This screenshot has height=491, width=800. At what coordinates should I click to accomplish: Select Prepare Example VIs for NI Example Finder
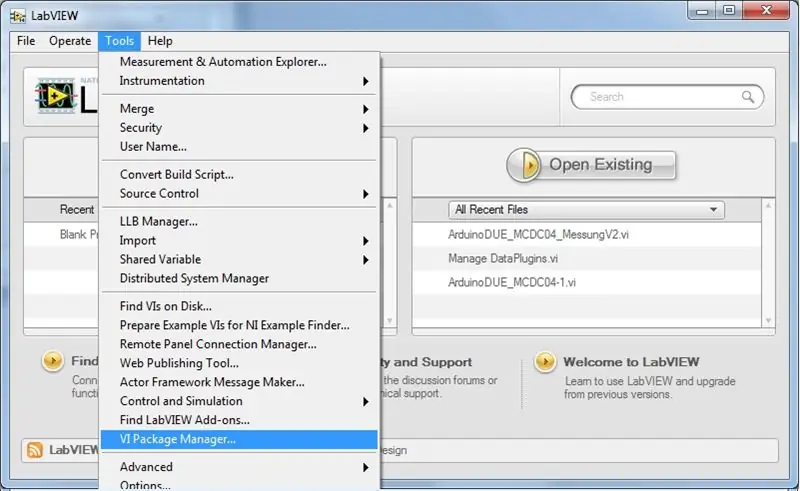point(239,325)
